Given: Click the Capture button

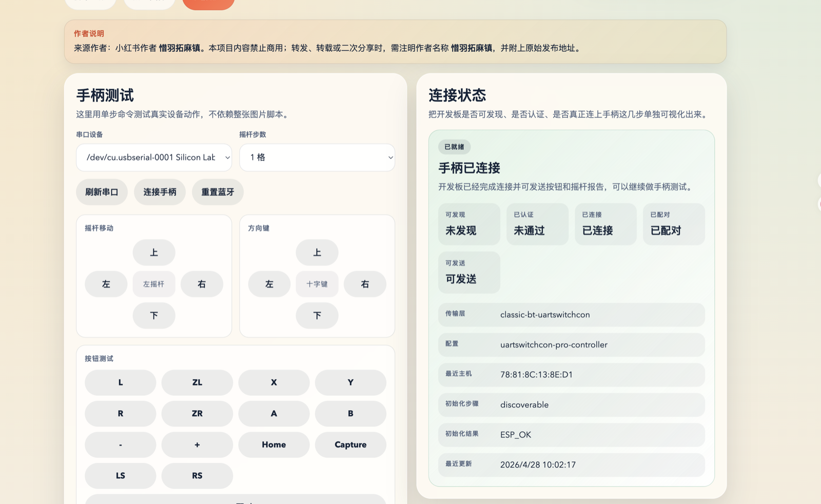Looking at the screenshot, I should [x=350, y=444].
